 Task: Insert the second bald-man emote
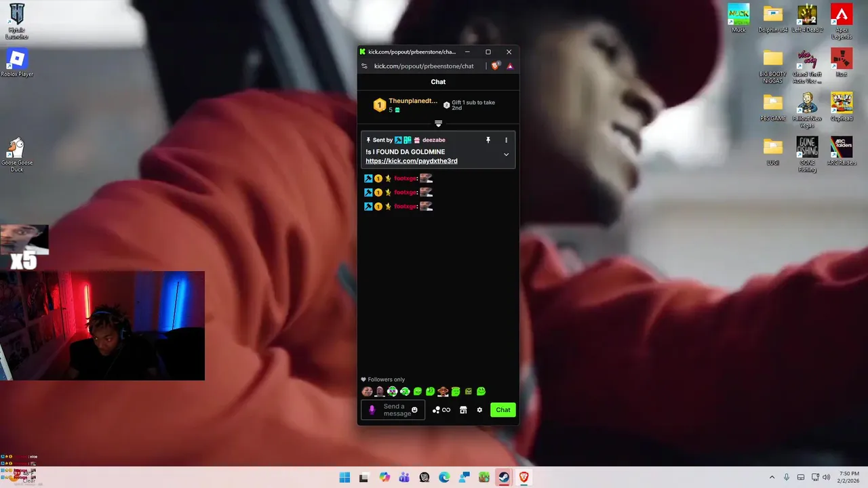(x=380, y=391)
